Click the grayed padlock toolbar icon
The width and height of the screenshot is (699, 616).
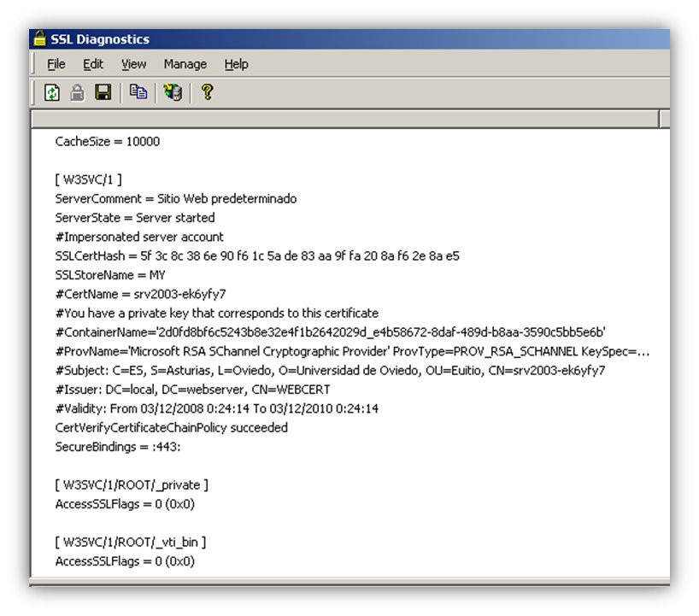click(x=77, y=93)
